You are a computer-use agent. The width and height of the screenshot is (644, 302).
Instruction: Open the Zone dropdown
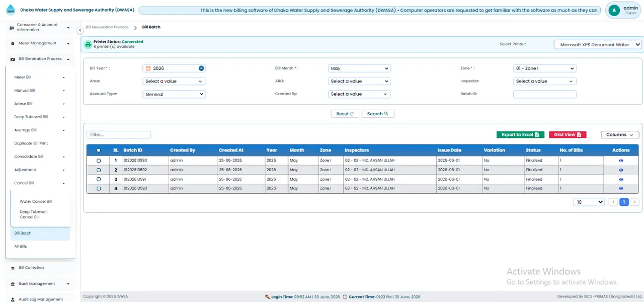pyautogui.click(x=544, y=68)
